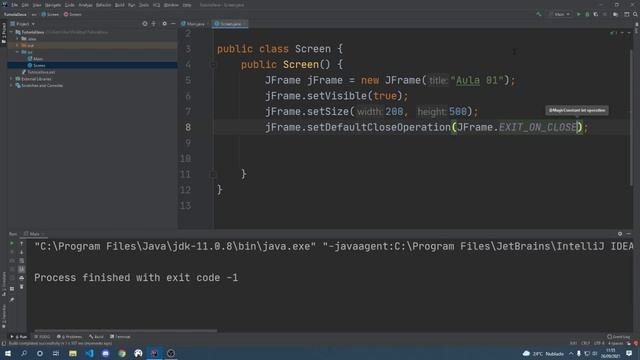Click the Search Everywhere magnifier icon
Viewport: 640px width, 360px height.
636,14
